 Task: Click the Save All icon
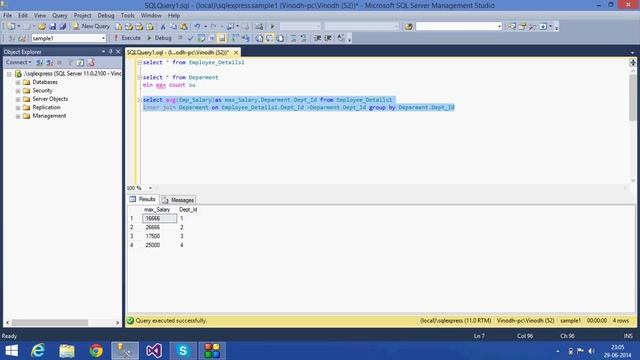pyautogui.click(x=62, y=27)
